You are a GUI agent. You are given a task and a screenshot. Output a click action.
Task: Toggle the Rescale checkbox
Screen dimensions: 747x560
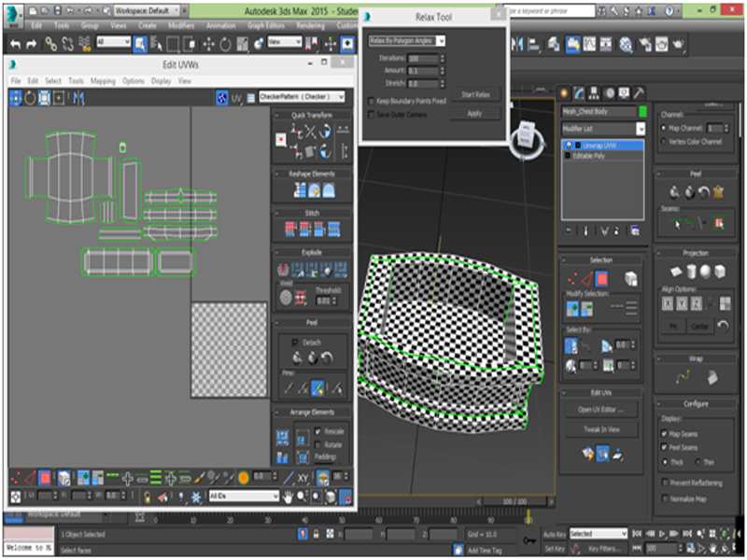[x=317, y=431]
